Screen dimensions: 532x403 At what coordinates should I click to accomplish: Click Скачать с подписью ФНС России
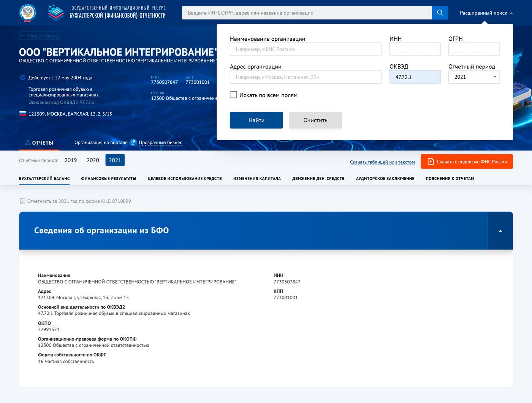coord(467,162)
